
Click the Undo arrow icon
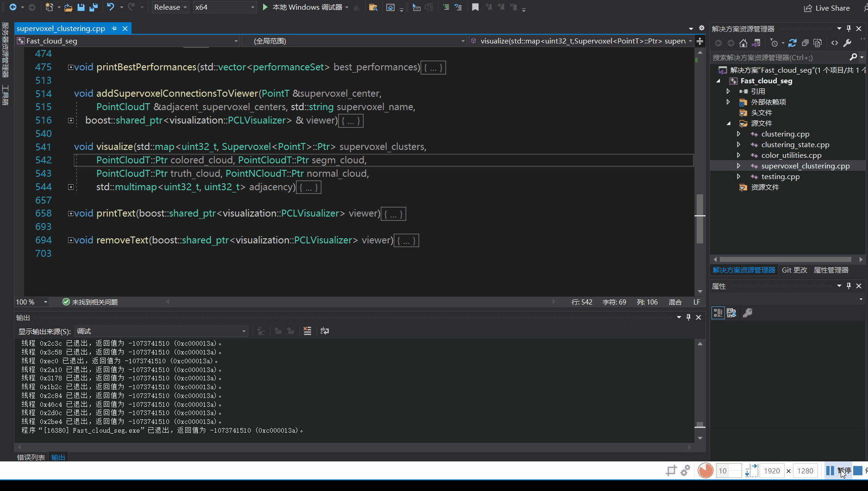[110, 7]
